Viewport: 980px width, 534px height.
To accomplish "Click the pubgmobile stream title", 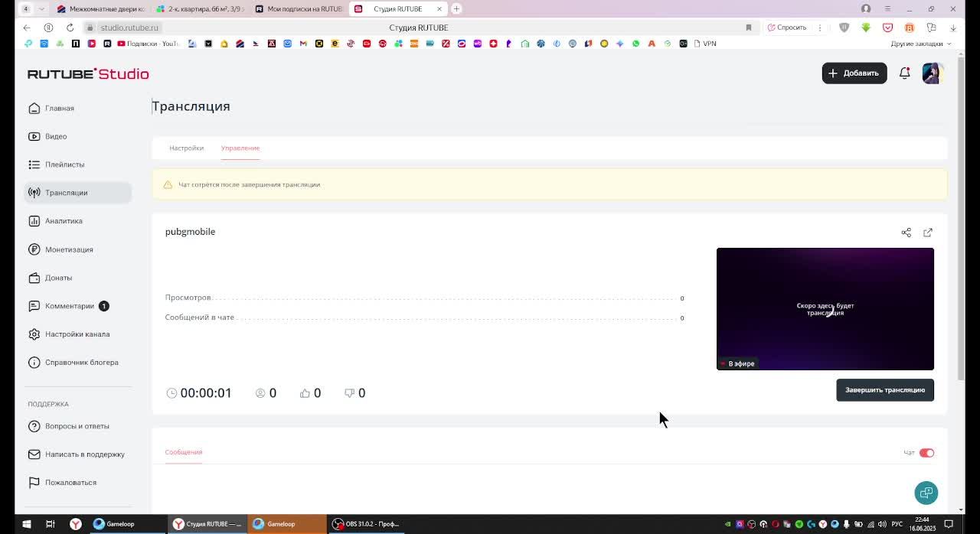I will pyautogui.click(x=190, y=232).
